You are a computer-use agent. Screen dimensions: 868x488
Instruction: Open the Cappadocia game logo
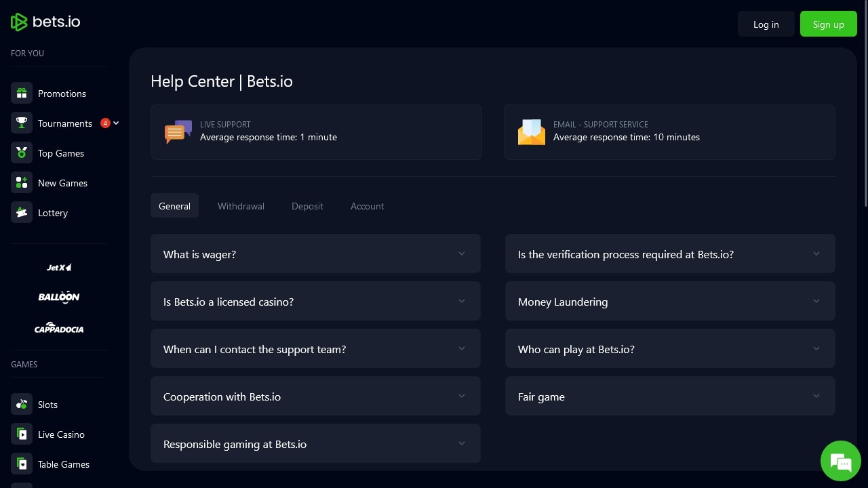pyautogui.click(x=59, y=328)
